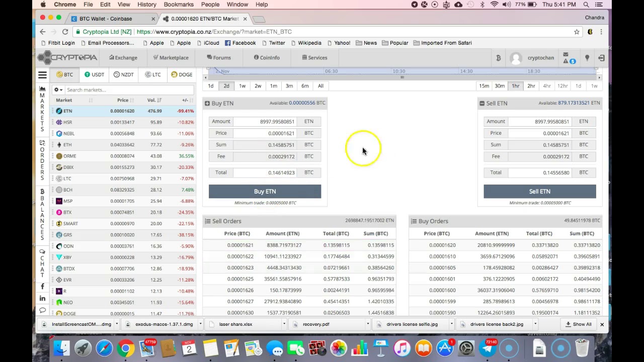Open Finder from the Dock
The height and width of the screenshot is (362, 644).
[61, 348]
